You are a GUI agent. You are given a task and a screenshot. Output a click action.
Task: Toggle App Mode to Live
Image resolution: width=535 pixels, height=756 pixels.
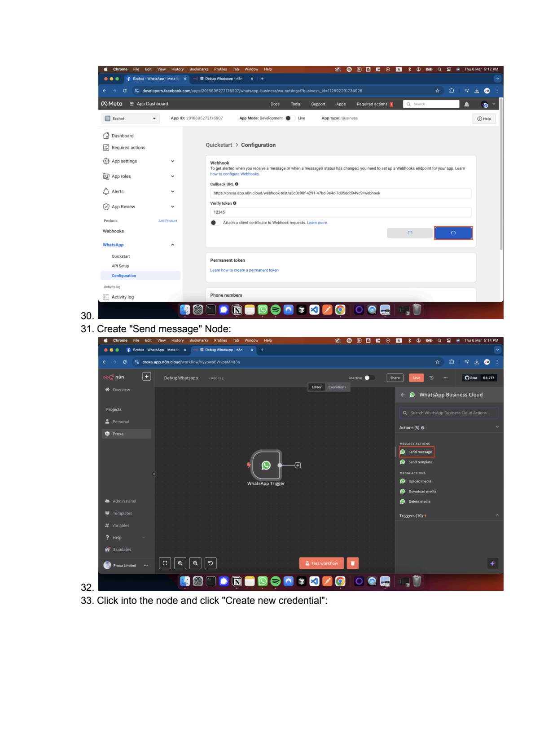pos(290,118)
